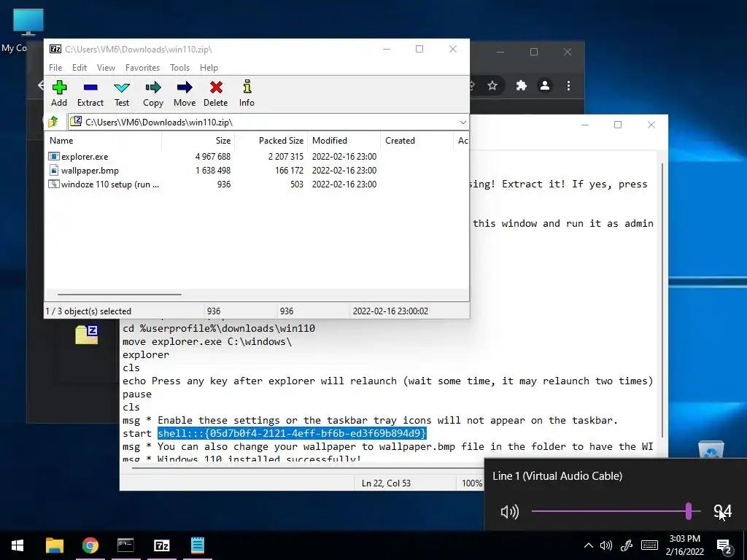
Task: Select wallpaper.bmp file row
Action: coord(212,171)
